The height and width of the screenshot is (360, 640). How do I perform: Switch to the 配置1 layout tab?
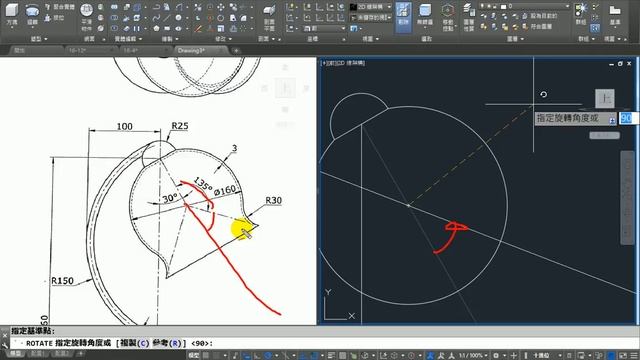tap(38, 353)
